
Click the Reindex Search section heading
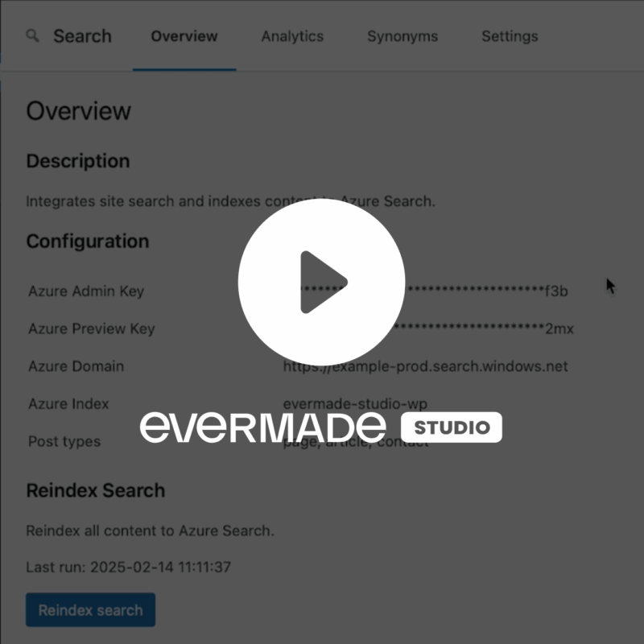point(96,491)
